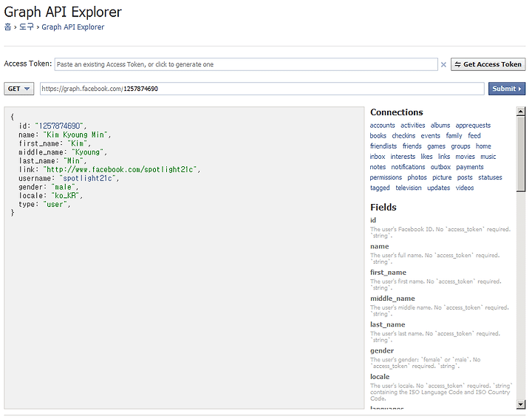
Task: Open the permissions connection
Action: coord(386,178)
